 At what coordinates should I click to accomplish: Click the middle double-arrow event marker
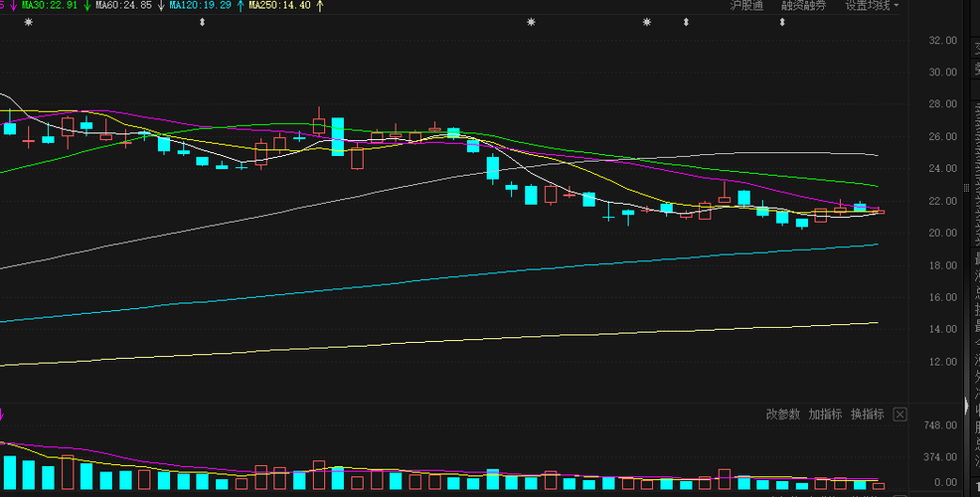(686, 23)
